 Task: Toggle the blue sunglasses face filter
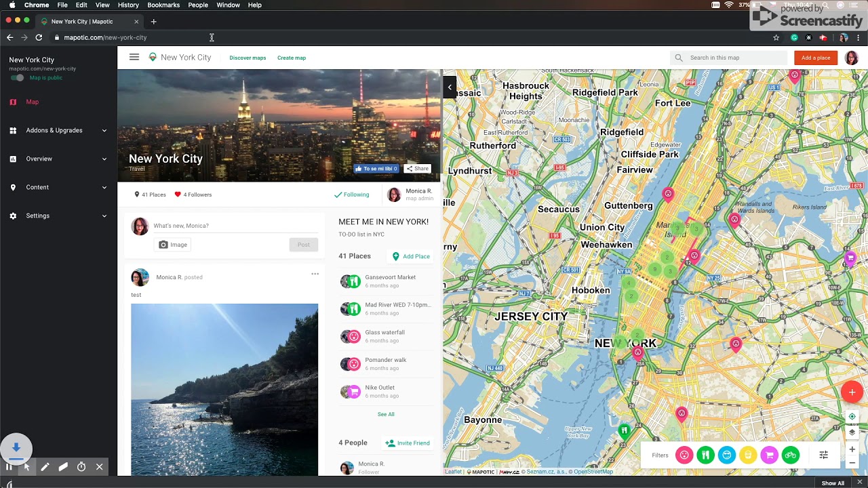click(x=727, y=455)
